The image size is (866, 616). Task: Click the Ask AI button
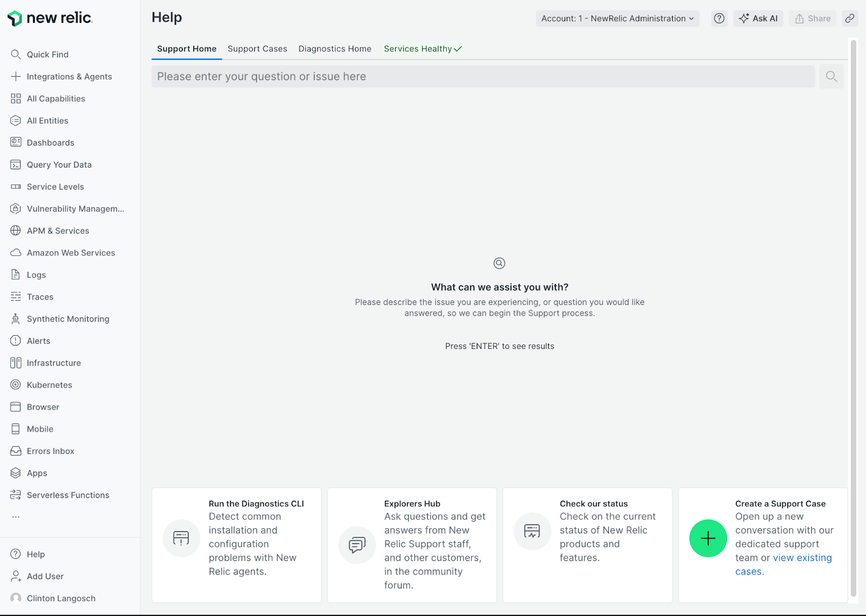click(758, 18)
